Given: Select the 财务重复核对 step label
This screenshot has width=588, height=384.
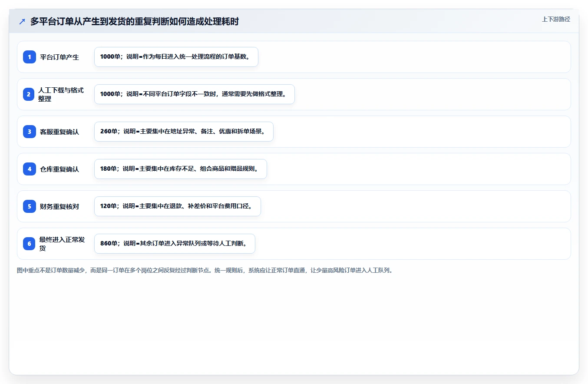Looking at the screenshot, I should [59, 206].
